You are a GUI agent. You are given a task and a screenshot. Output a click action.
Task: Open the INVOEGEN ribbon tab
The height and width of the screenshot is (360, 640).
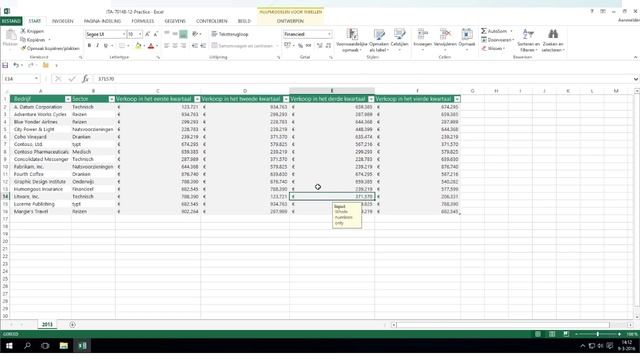62,21
